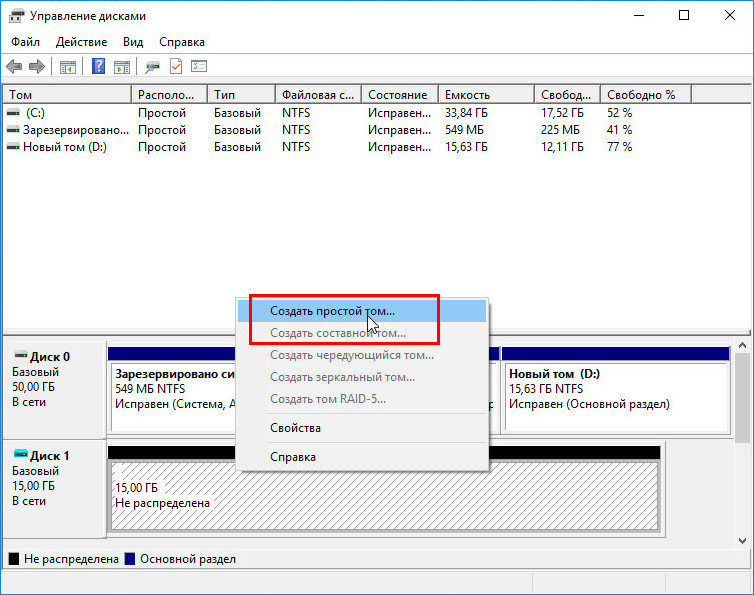Click the black 'Не распределена' legend swatch

tap(14, 558)
